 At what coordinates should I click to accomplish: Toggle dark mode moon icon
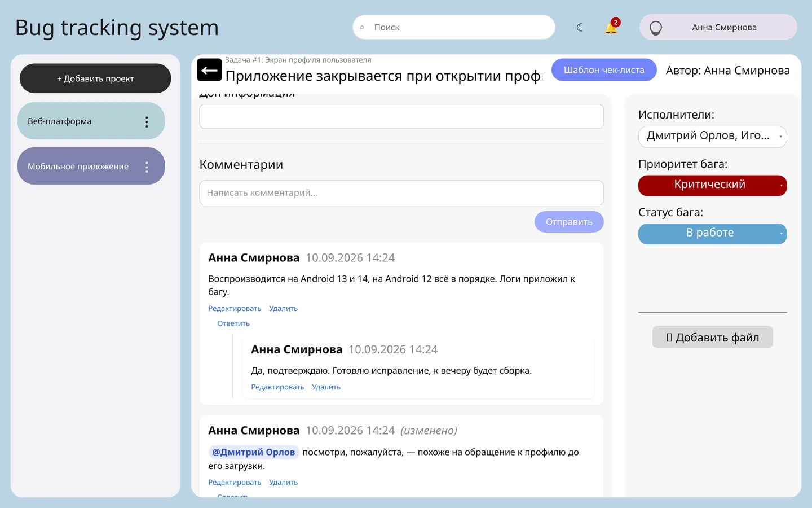tap(580, 27)
